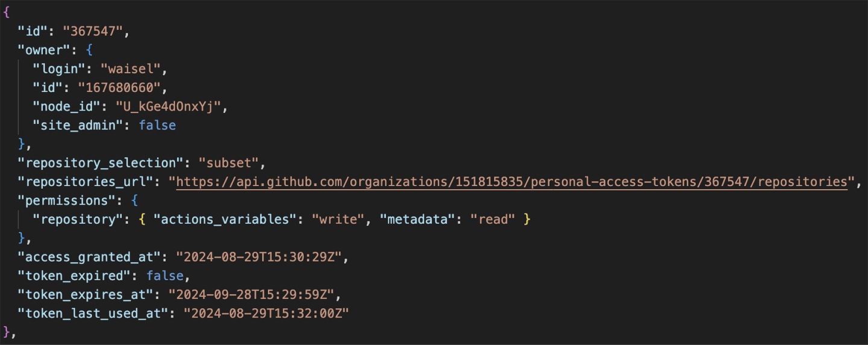This screenshot has width=868, height=345.
Task: Click the token_last_used_at timestamp value
Action: [267, 314]
